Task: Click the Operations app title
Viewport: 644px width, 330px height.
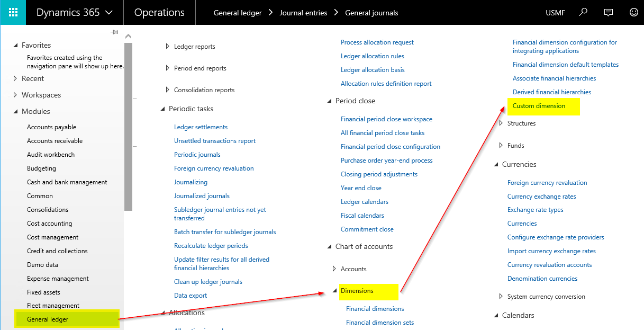Action: [x=159, y=12]
